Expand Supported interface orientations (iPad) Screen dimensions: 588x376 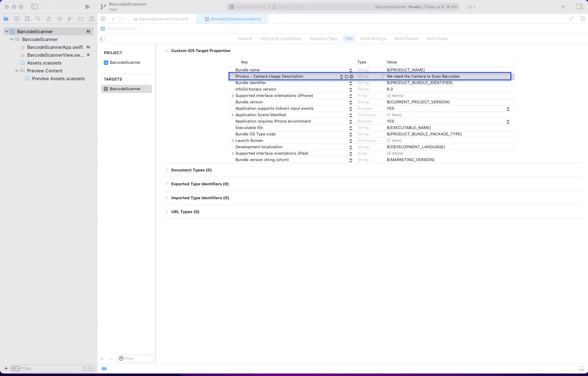point(233,153)
